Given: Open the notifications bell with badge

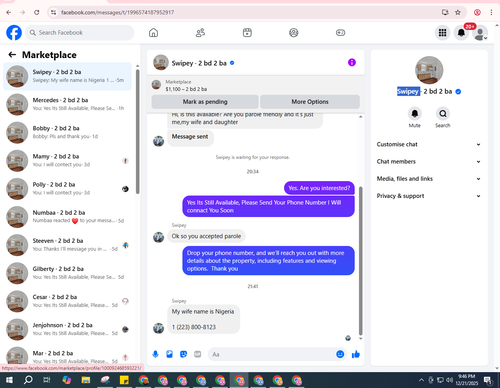Looking at the screenshot, I should point(461,33).
